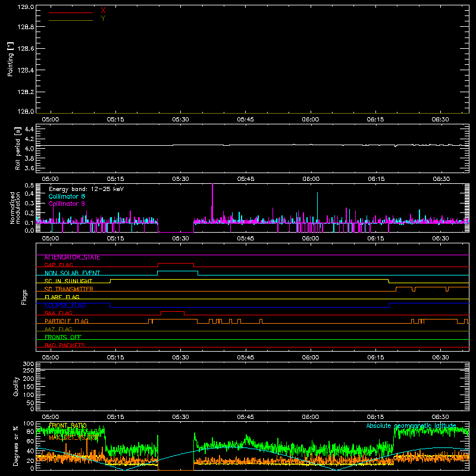Click the ATTENUATOR_STATE flag label
This screenshot has width=476, height=476.
[72, 258]
